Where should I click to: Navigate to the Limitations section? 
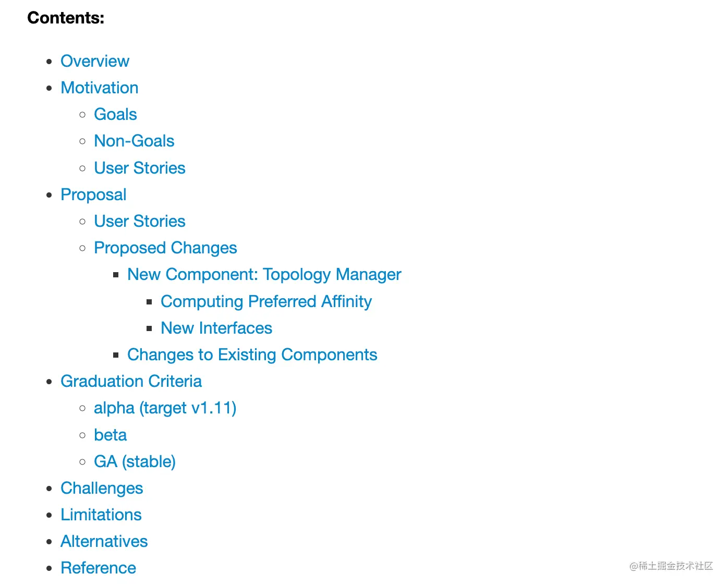101,515
